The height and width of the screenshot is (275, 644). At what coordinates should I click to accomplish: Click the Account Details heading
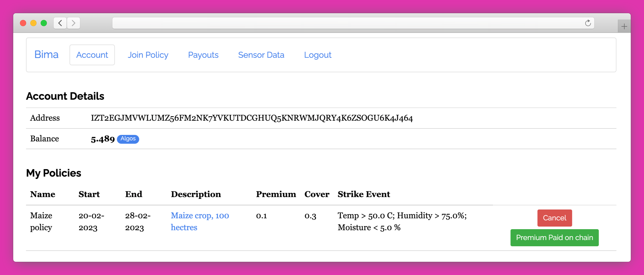point(65,96)
